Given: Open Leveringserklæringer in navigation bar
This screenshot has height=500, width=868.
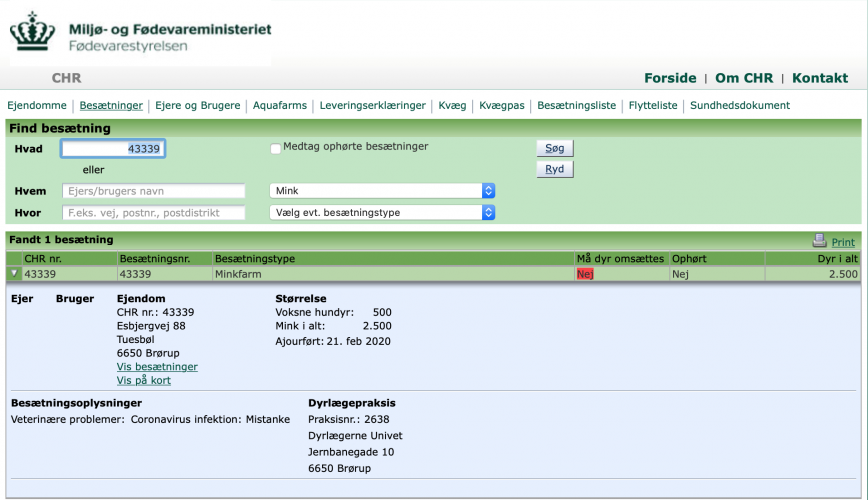Looking at the screenshot, I should tap(372, 105).
